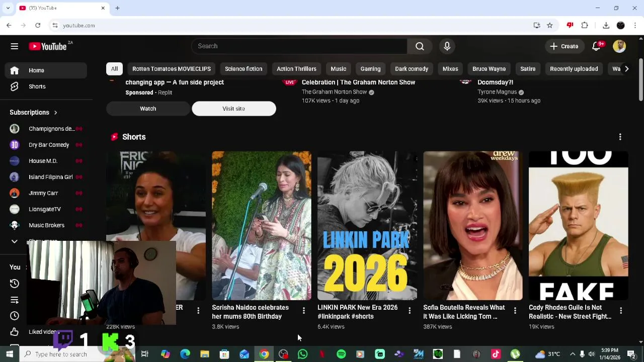Open WhatsApp from the taskbar
Image resolution: width=644 pixels, height=362 pixels.
pyautogui.click(x=302, y=354)
